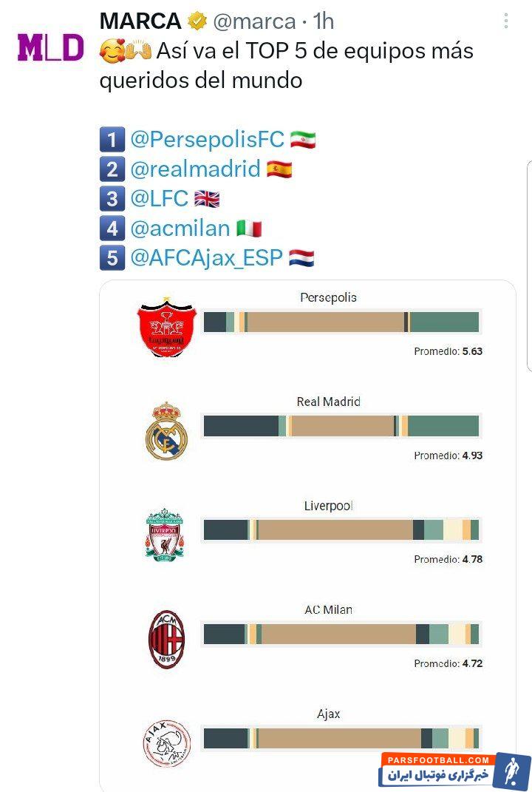532x792 pixels.
Task: Click the Persepolis rating distribution bar
Action: click(341, 322)
